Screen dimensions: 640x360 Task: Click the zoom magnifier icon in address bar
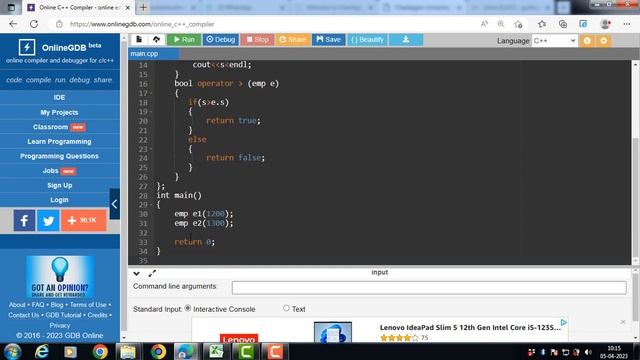coord(501,24)
